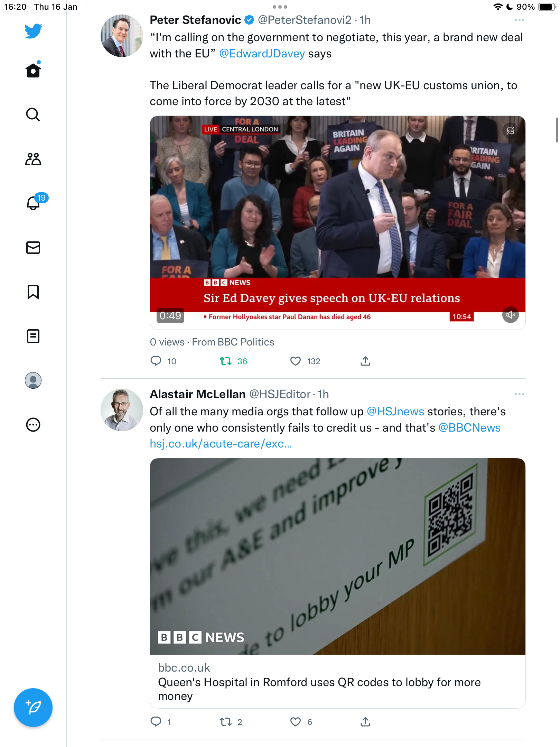Open the Lists icon in sidebar
This screenshot has height=747, width=560.
coord(33,336)
